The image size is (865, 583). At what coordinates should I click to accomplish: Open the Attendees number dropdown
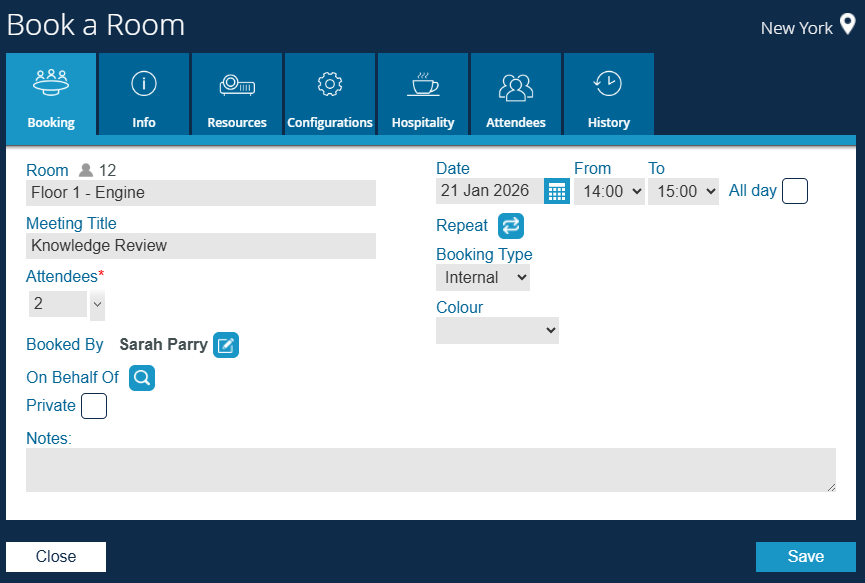pos(97,304)
